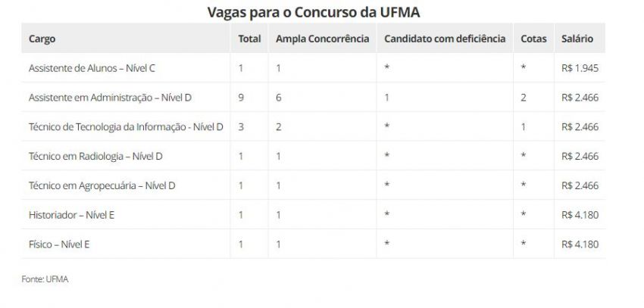Click the Historiador salary R$ 4.180
The width and height of the screenshot is (644, 308).
pyautogui.click(x=580, y=215)
